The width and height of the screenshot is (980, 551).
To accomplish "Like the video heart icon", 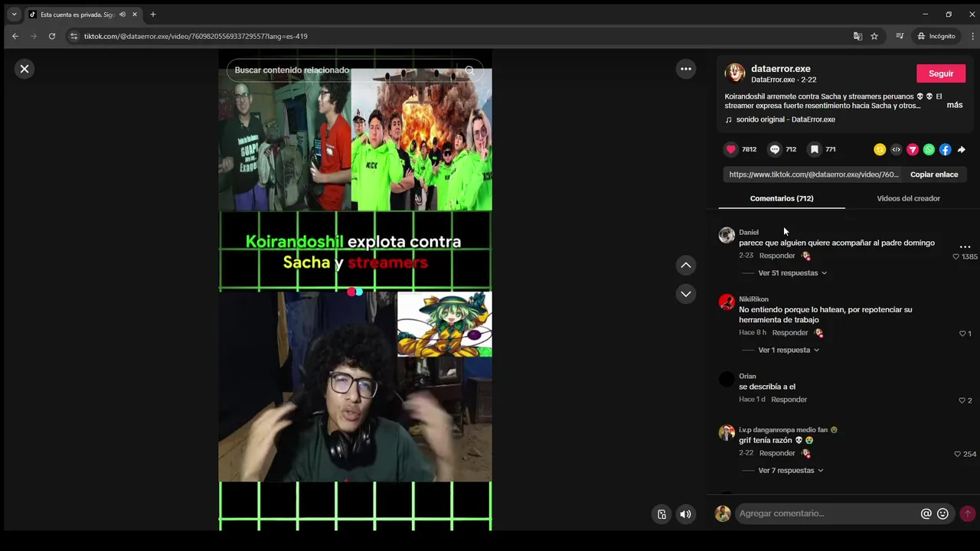I will click(x=731, y=149).
